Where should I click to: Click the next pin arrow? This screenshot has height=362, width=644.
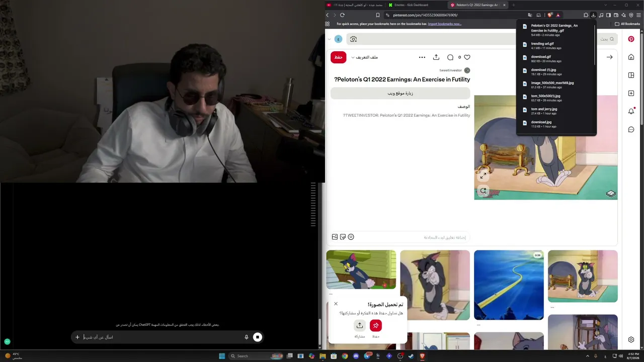click(x=610, y=57)
